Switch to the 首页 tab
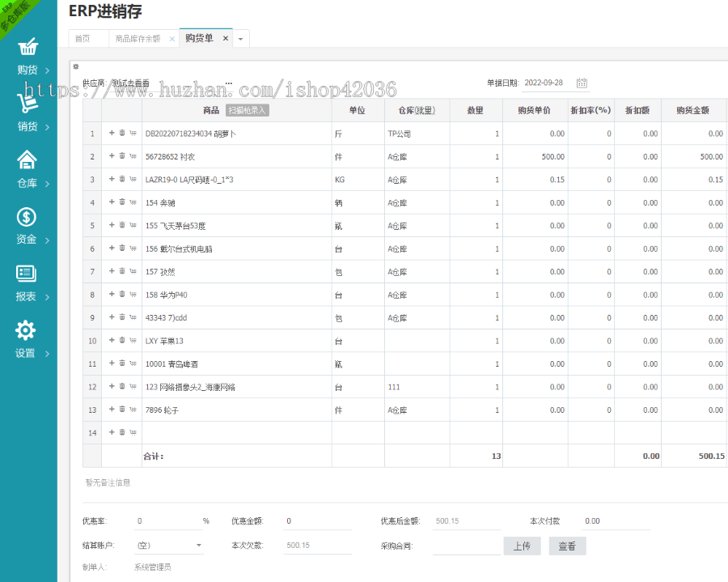 [83, 39]
